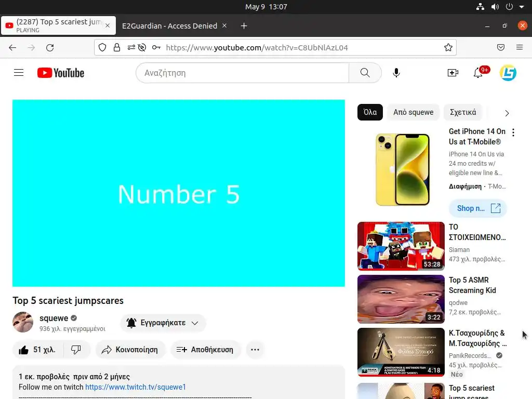Screen dimensions: 532x399
Task: Close the E2Guardian tab
Action: point(224,26)
